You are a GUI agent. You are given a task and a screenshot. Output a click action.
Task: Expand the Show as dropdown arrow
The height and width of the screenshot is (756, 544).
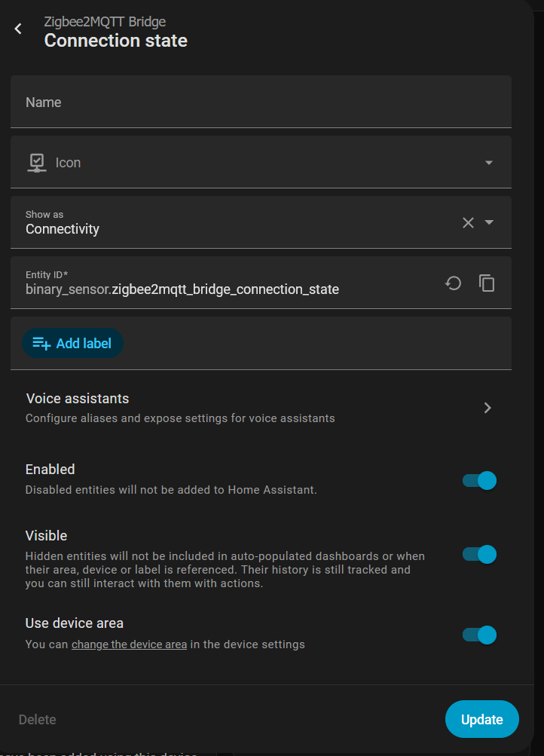tap(489, 222)
